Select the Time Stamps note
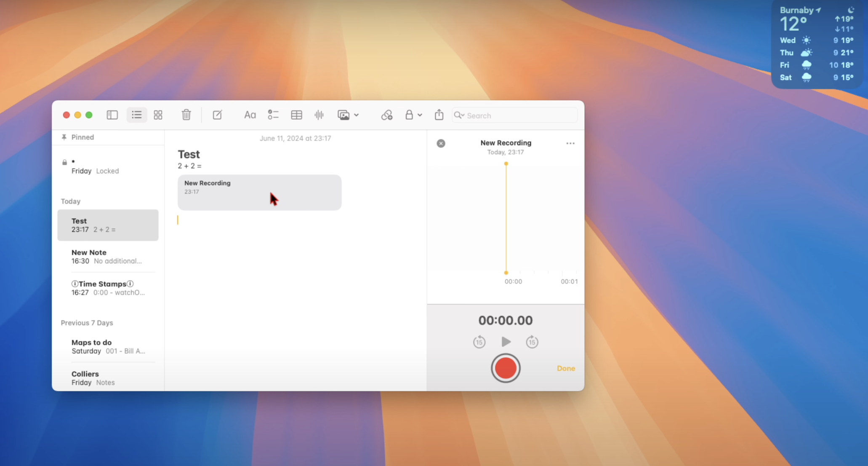 (108, 288)
